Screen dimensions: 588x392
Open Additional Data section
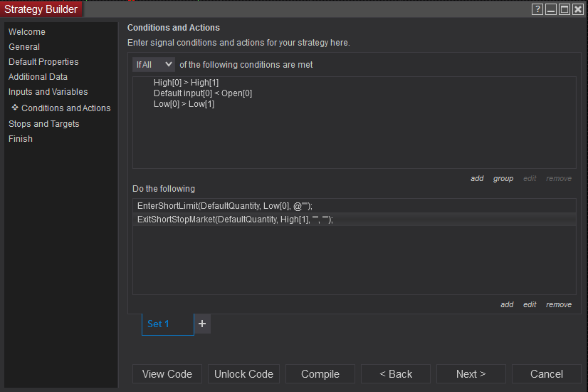[x=38, y=77]
